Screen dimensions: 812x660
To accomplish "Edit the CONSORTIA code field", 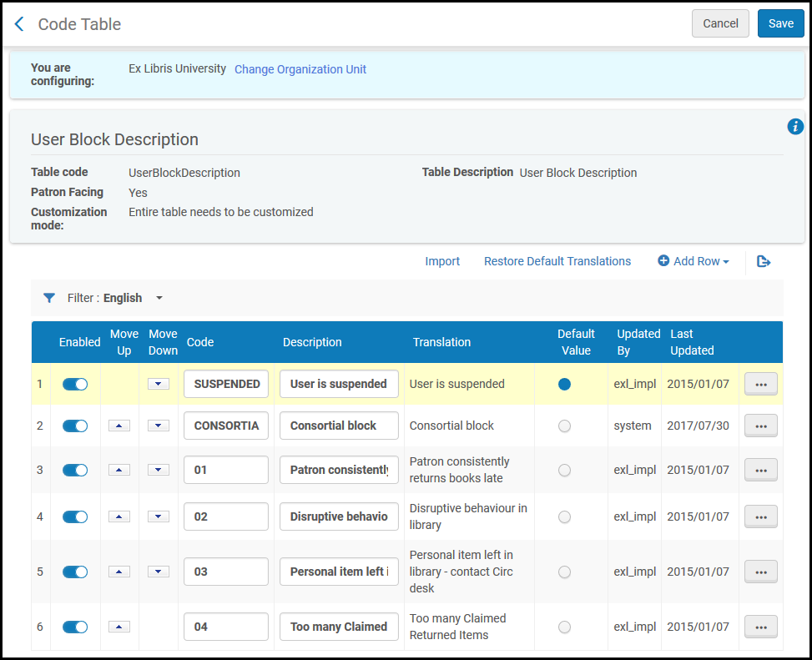I will point(226,426).
